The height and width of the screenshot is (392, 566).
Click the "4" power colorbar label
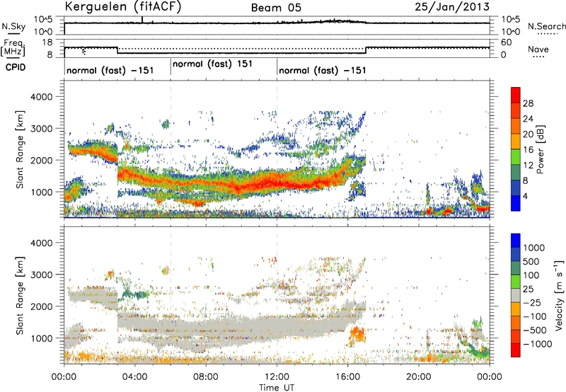526,196
